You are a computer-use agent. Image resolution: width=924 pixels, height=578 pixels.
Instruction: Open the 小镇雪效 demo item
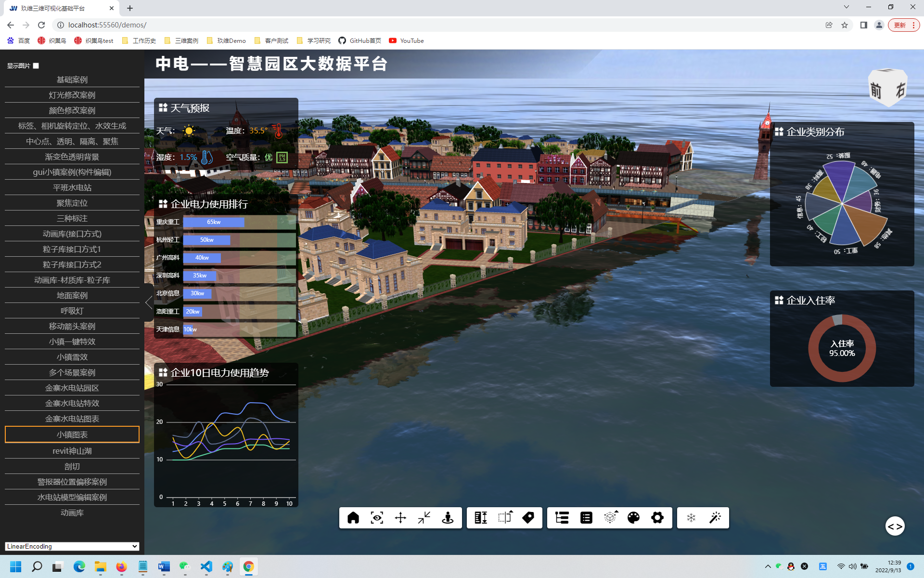(72, 357)
